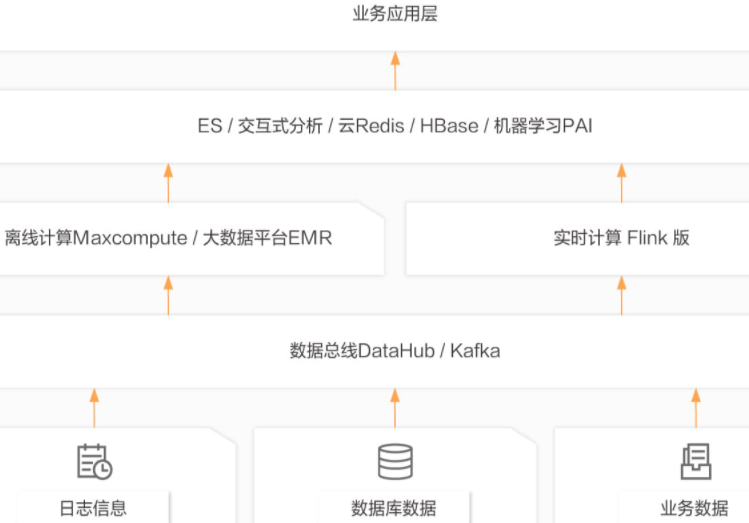Viewport: 749px width, 523px height.
Task: Select the 数据总线DataHub / Kafka layer
Action: click(374, 351)
